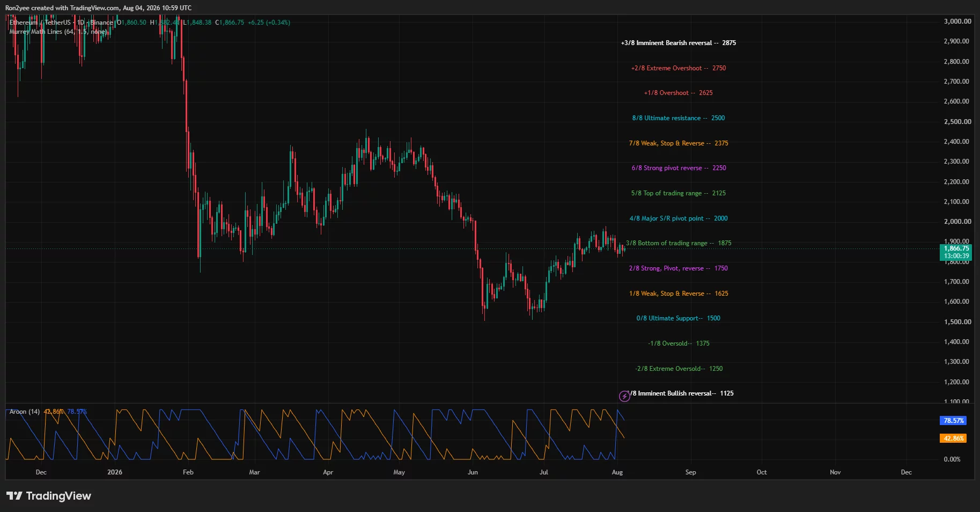The width and height of the screenshot is (980, 512).
Task: Click the Mar label on the time axis
Action: (x=254, y=472)
